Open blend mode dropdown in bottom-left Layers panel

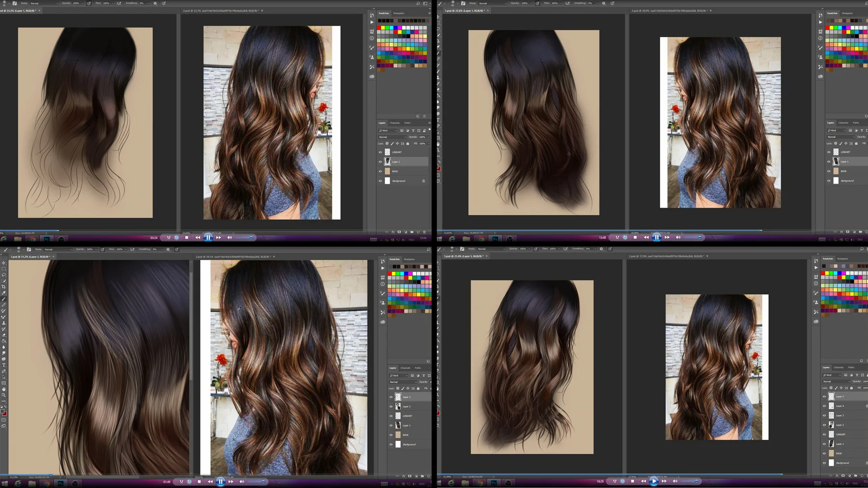402,382
